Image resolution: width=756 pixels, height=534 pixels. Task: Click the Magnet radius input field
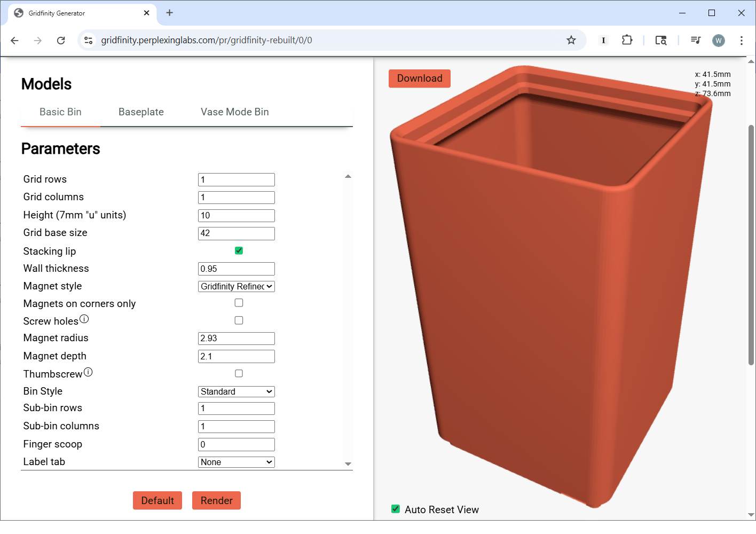pyautogui.click(x=237, y=339)
